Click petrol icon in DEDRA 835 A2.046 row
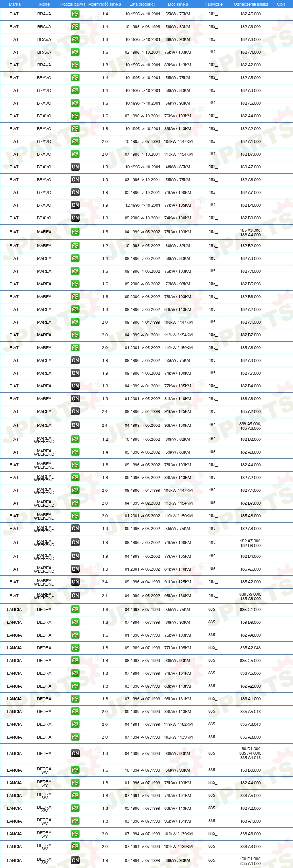This screenshot has height=868, width=293. coord(75,648)
